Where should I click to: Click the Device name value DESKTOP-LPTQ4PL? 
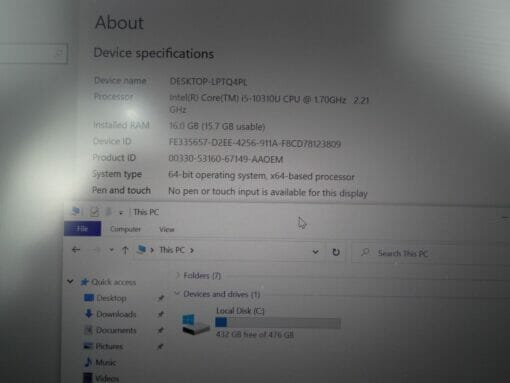click(x=209, y=82)
